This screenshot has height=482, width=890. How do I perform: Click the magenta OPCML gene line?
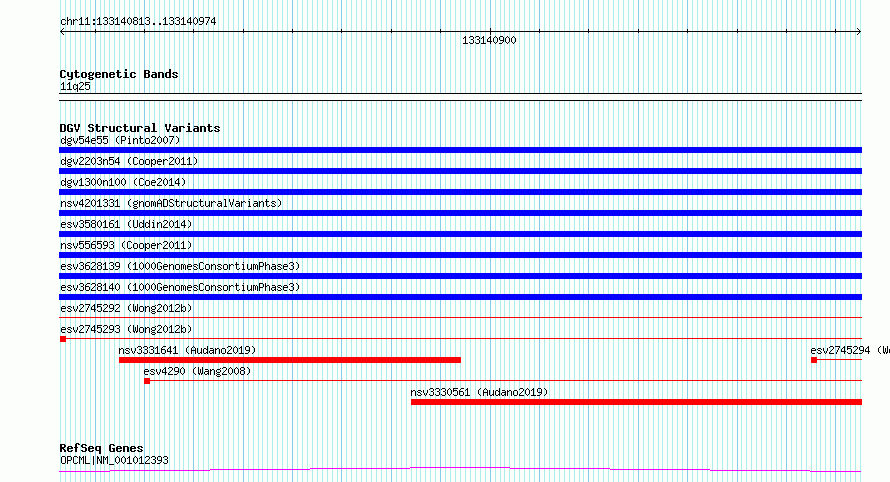pos(460,469)
